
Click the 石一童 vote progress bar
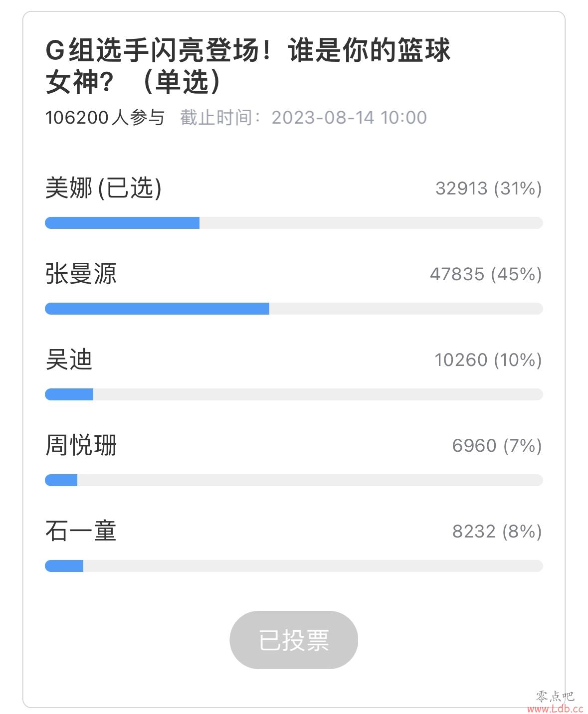(x=294, y=566)
